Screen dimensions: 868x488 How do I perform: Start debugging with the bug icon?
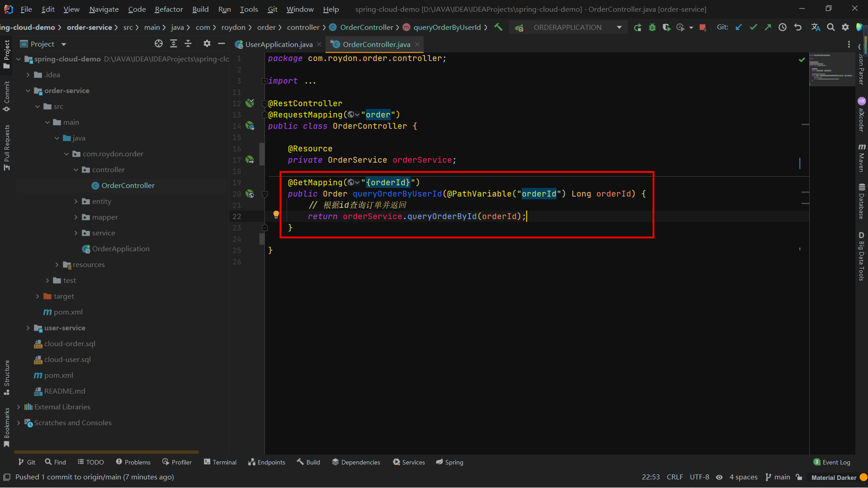(652, 28)
